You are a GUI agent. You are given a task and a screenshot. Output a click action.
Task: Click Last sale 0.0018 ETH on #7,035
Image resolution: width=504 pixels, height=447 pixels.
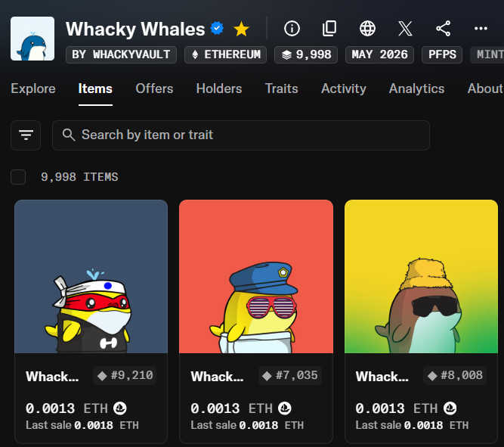(247, 425)
